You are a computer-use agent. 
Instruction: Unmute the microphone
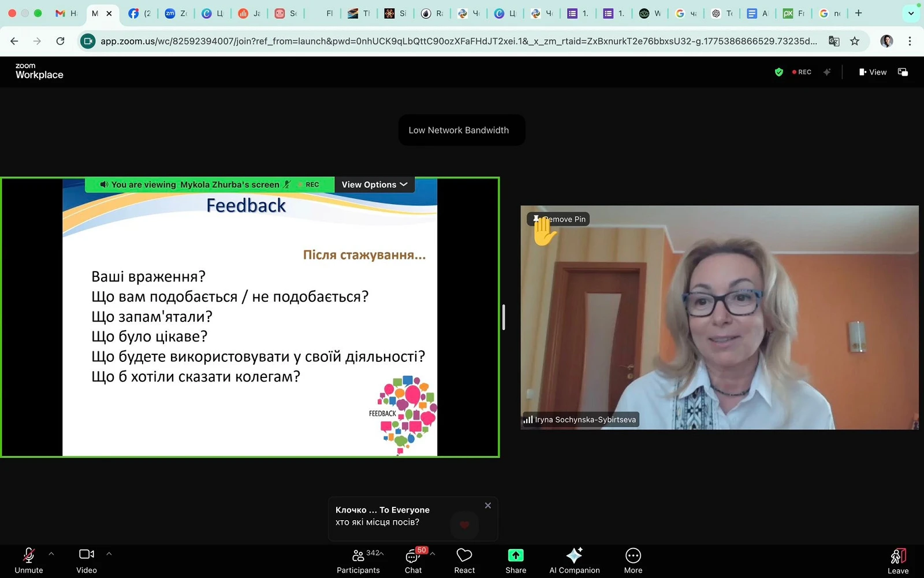pyautogui.click(x=29, y=561)
